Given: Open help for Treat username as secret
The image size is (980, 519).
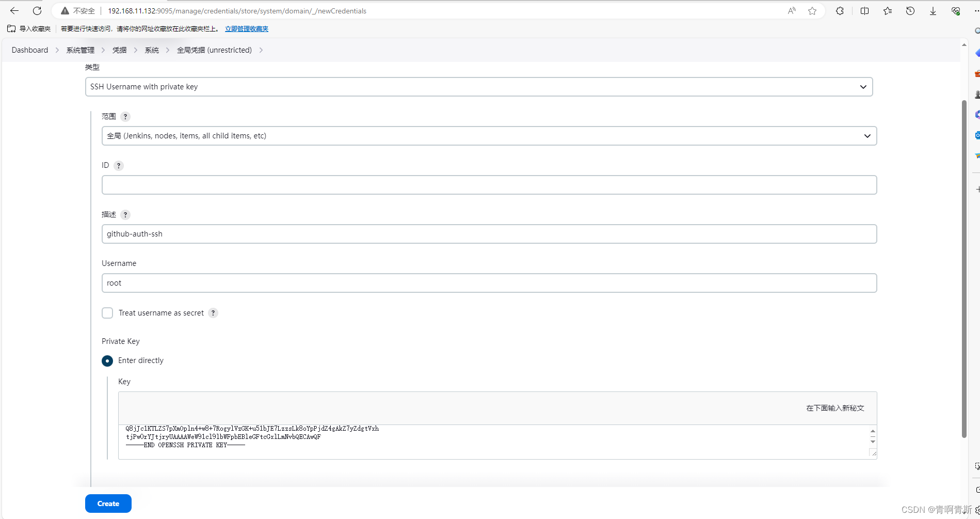Looking at the screenshot, I should 213,313.
